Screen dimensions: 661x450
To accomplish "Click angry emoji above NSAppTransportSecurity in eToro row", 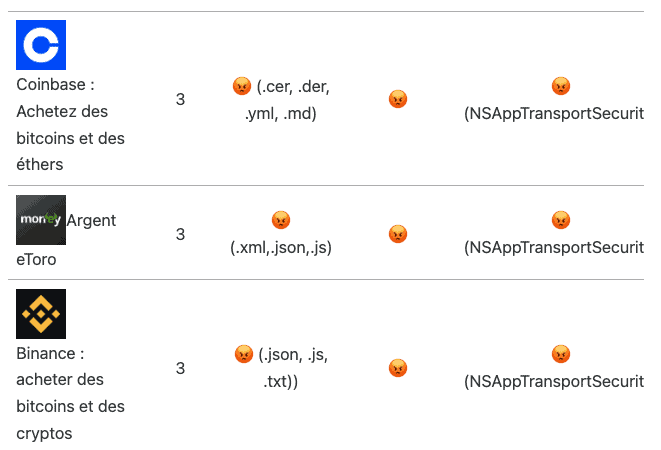I will [560, 220].
